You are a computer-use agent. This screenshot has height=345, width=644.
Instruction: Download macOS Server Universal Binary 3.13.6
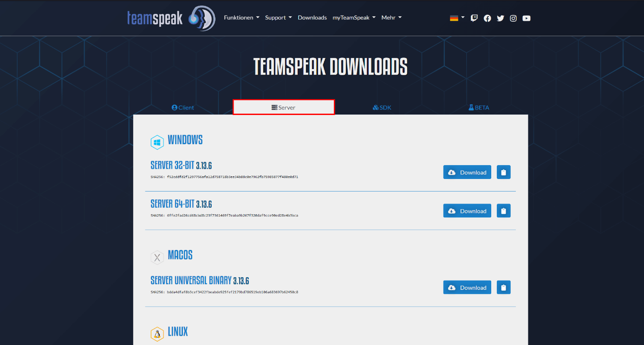(467, 287)
